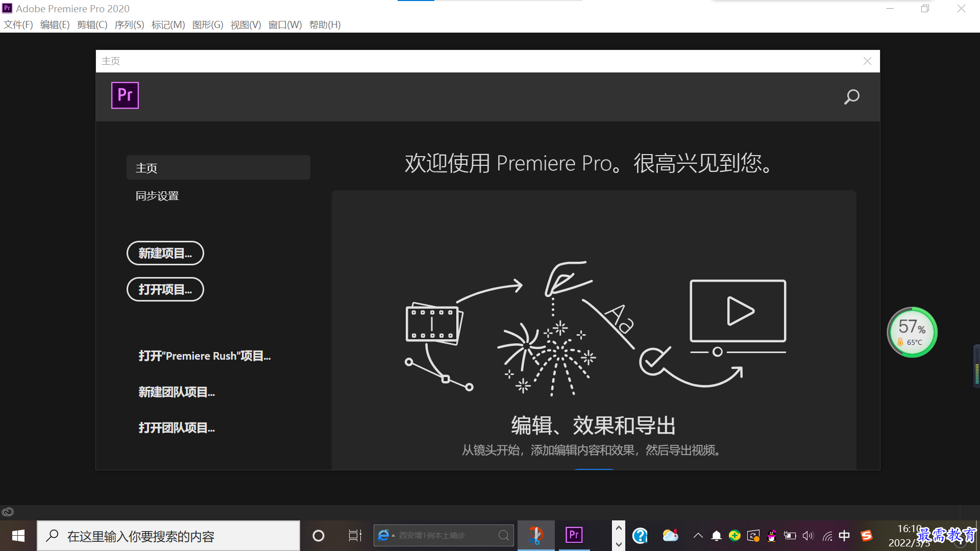Open search via magnifier icon
980x551 pixels.
(851, 97)
